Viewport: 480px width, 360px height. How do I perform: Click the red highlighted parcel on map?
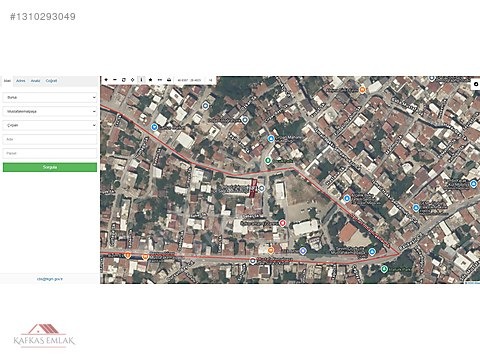pos(254,188)
